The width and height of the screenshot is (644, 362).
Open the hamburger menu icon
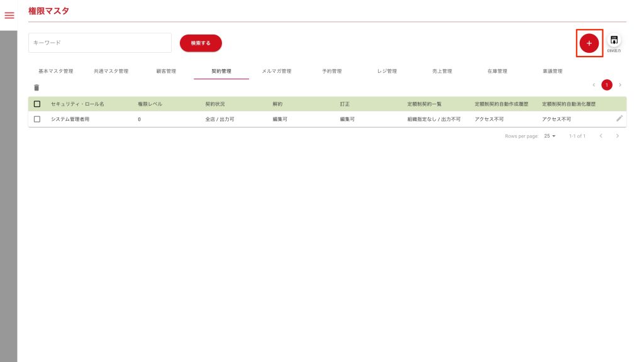coord(9,15)
